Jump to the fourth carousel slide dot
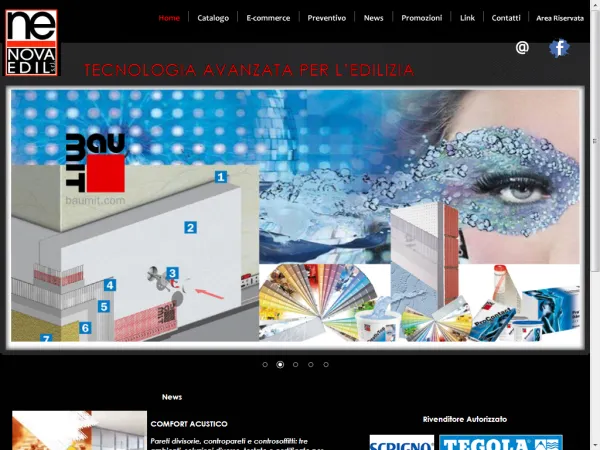 pyautogui.click(x=311, y=365)
